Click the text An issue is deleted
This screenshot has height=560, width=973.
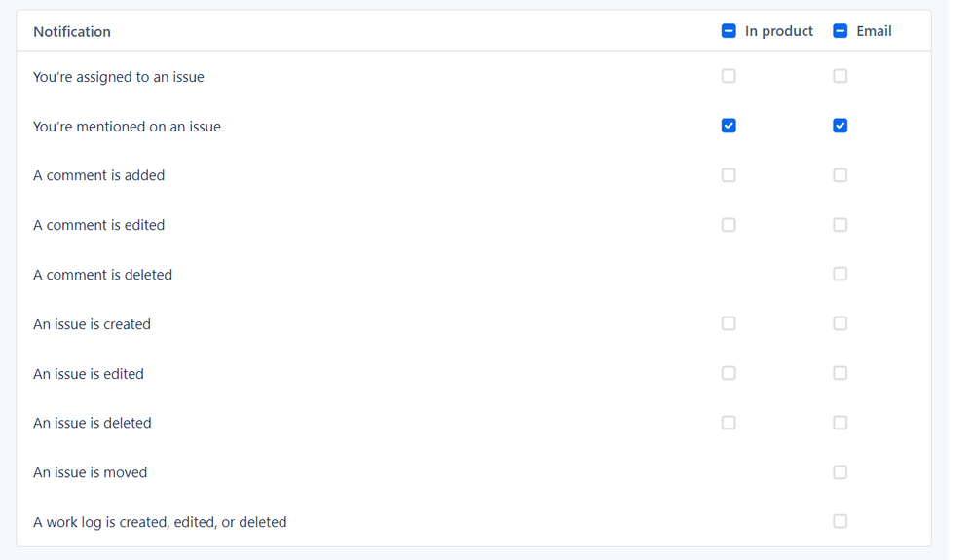[x=92, y=423]
